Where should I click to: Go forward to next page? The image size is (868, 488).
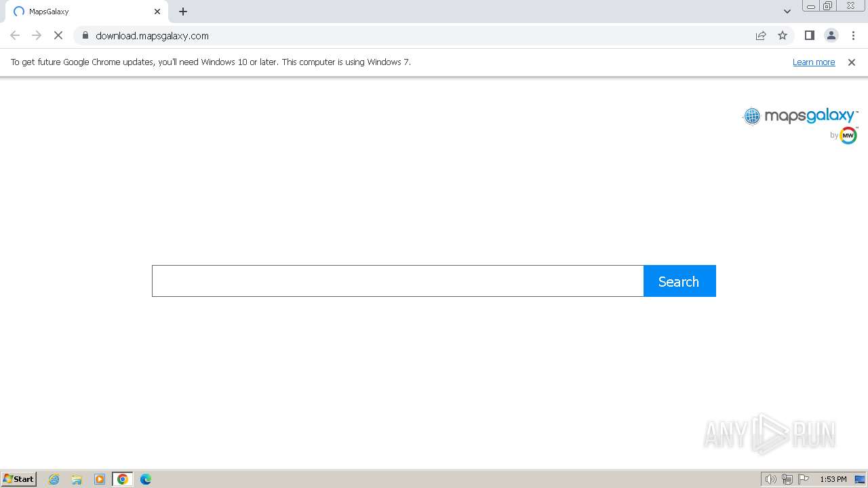point(37,35)
